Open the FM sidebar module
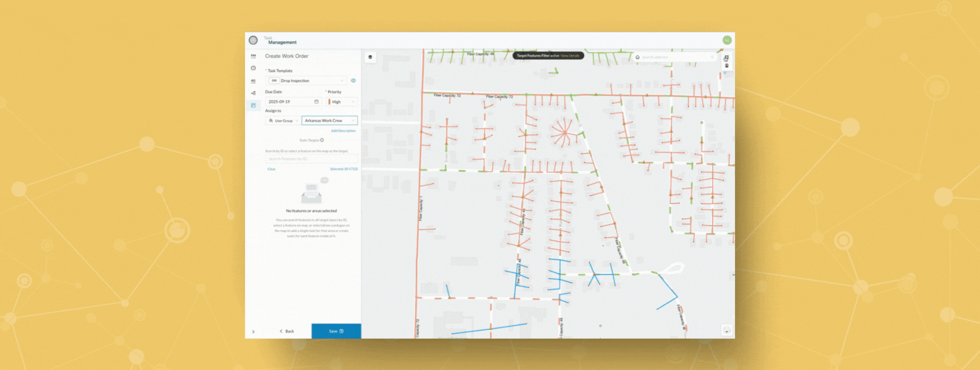The height and width of the screenshot is (370, 980). coord(253,56)
